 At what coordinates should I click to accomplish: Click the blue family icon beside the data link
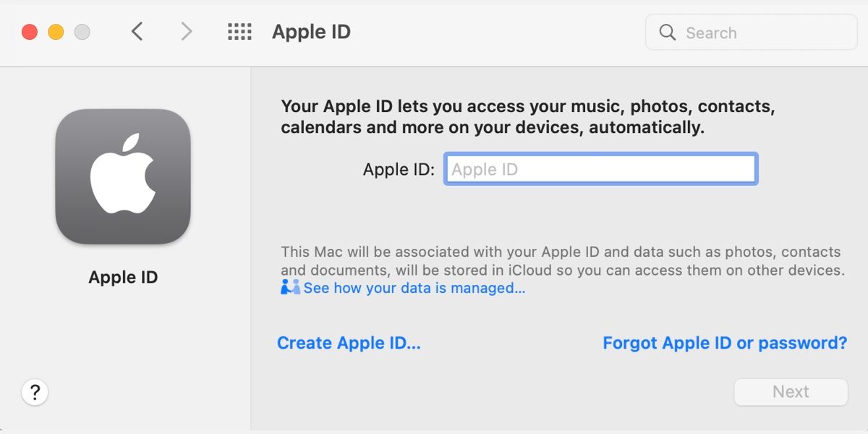(x=289, y=287)
